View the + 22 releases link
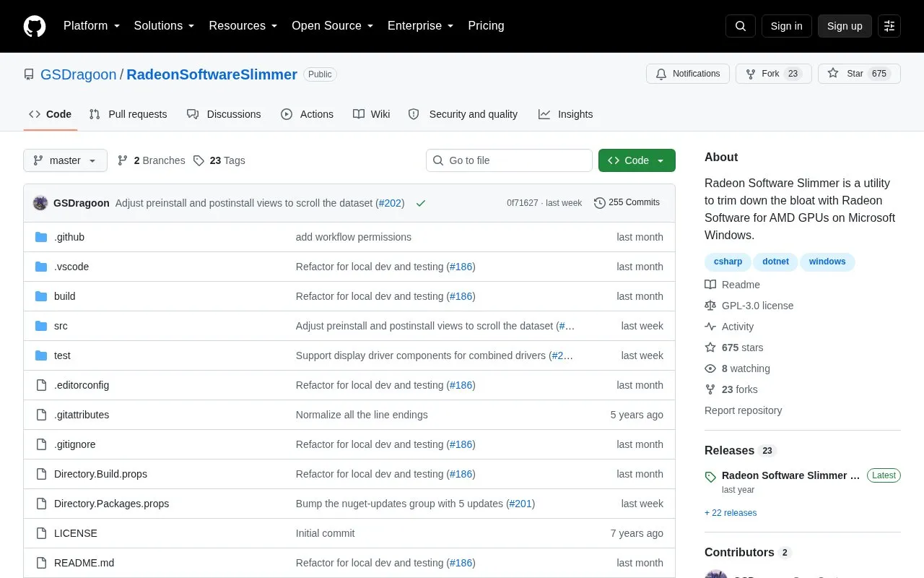 (731, 513)
